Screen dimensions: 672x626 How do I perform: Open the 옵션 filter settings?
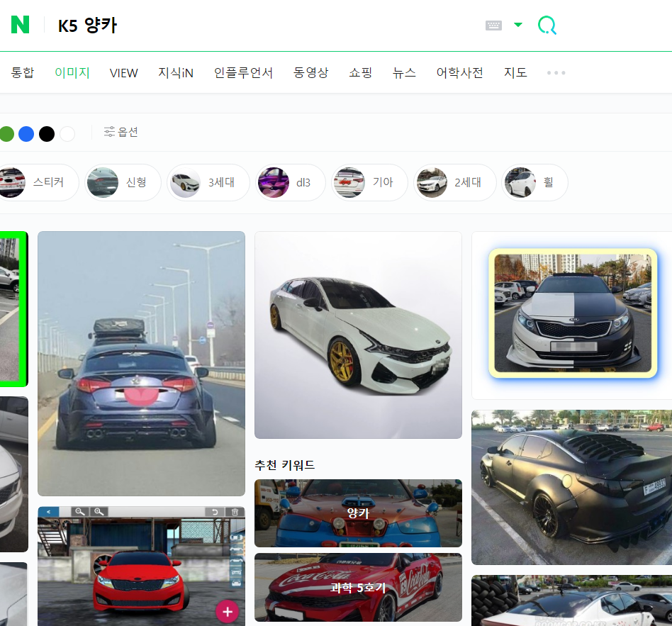121,132
